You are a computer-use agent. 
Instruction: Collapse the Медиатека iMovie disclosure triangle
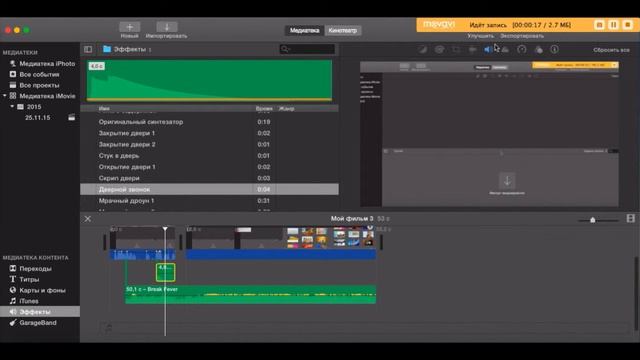4,96
